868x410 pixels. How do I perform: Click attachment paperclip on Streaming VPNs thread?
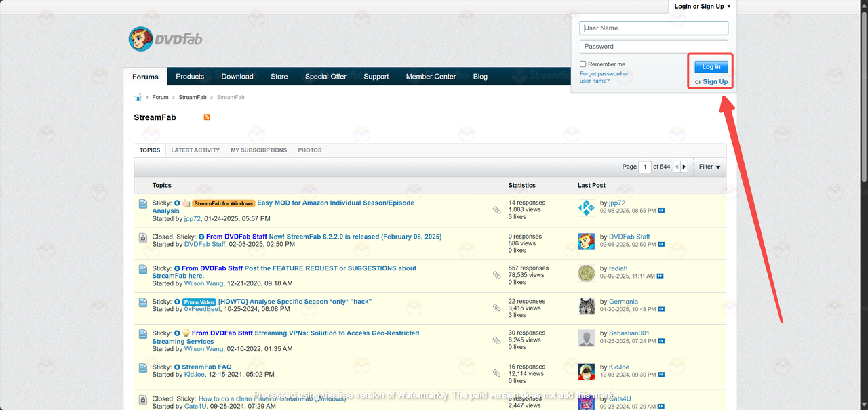497,340
